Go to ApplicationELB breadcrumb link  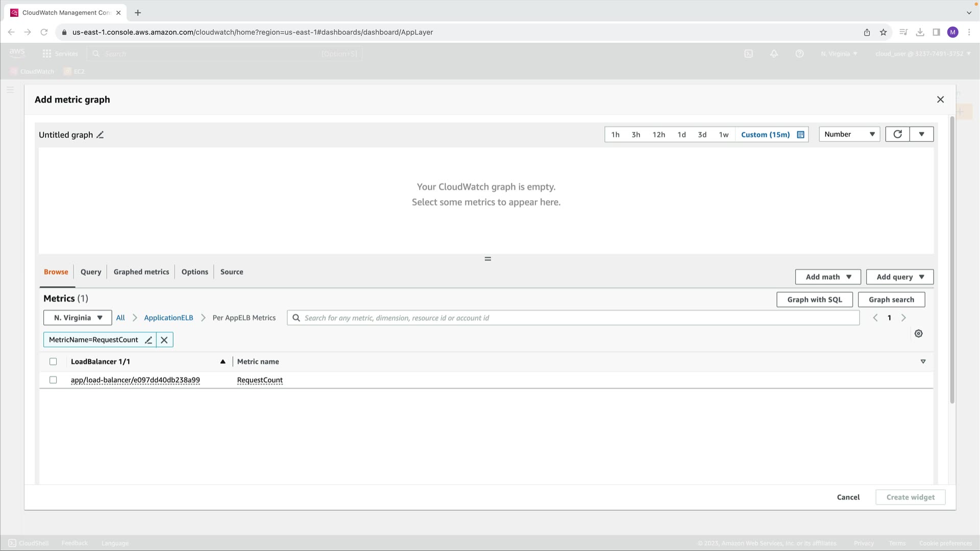click(168, 318)
